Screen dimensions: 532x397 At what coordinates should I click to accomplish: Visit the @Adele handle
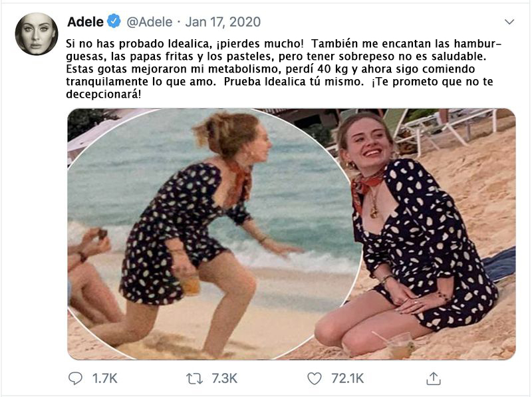coord(149,22)
